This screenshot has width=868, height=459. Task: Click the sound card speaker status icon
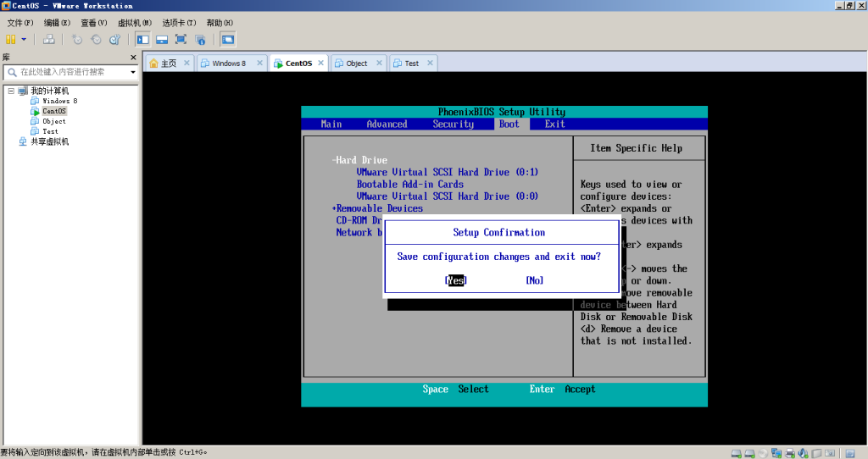[803, 453]
